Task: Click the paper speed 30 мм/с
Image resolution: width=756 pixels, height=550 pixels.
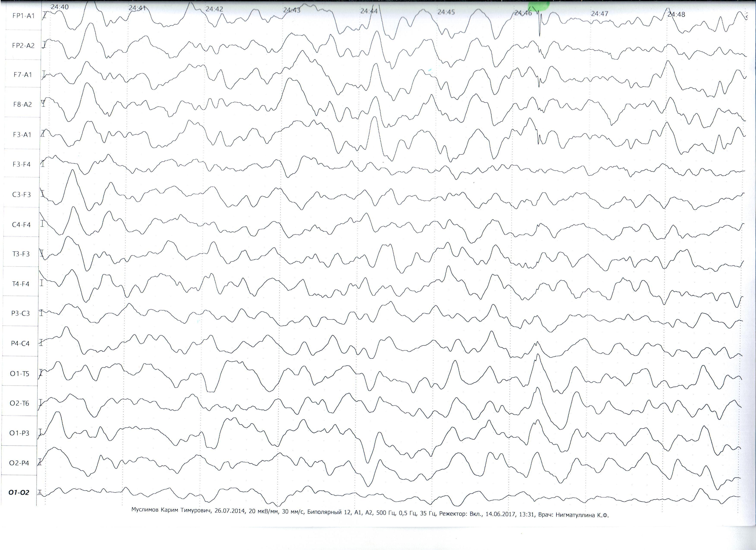Action: (293, 512)
